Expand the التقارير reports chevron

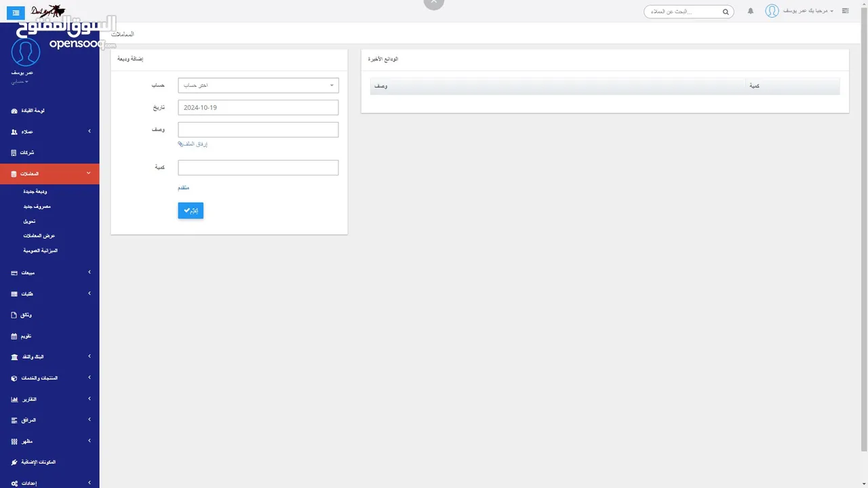[90, 399]
